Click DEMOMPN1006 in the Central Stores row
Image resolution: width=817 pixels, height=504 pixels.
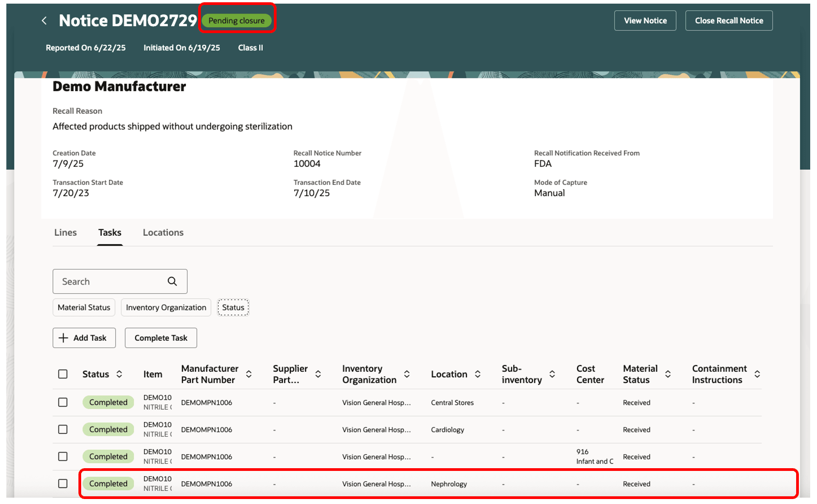click(x=207, y=402)
